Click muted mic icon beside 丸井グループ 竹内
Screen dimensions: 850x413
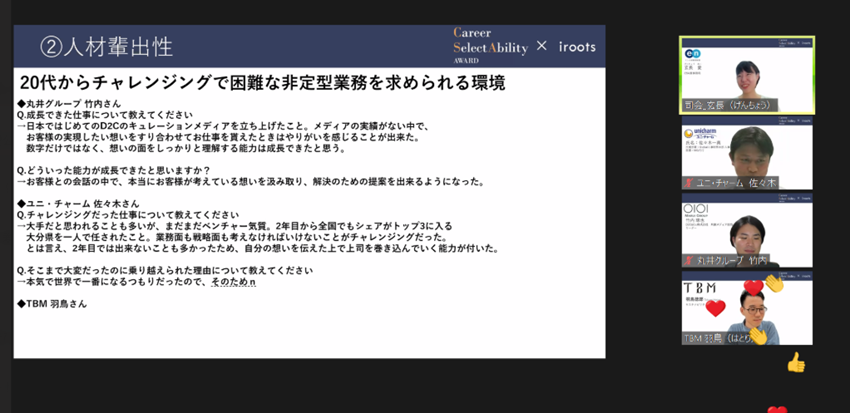coord(690,260)
